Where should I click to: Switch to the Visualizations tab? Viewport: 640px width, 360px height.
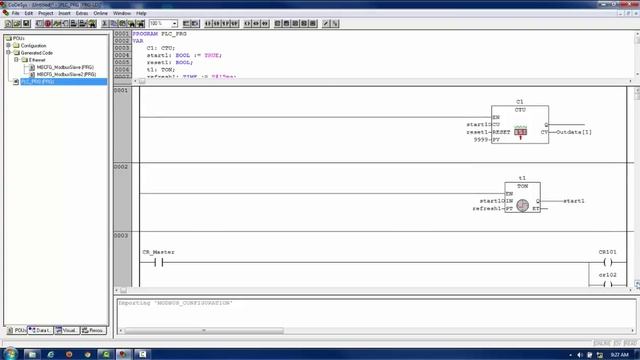pos(67,330)
